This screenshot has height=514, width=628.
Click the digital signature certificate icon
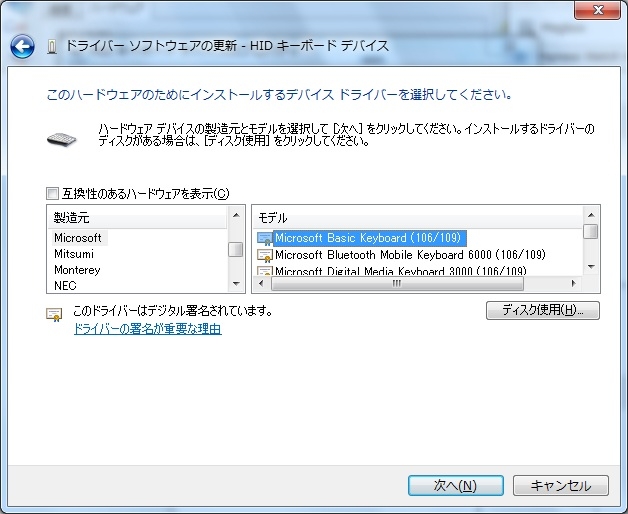pos(54,314)
